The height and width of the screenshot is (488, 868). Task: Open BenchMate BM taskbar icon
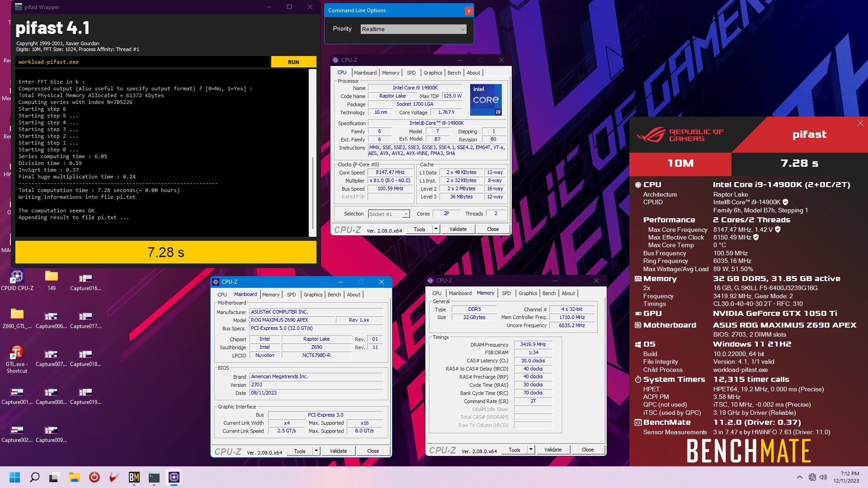(x=134, y=477)
